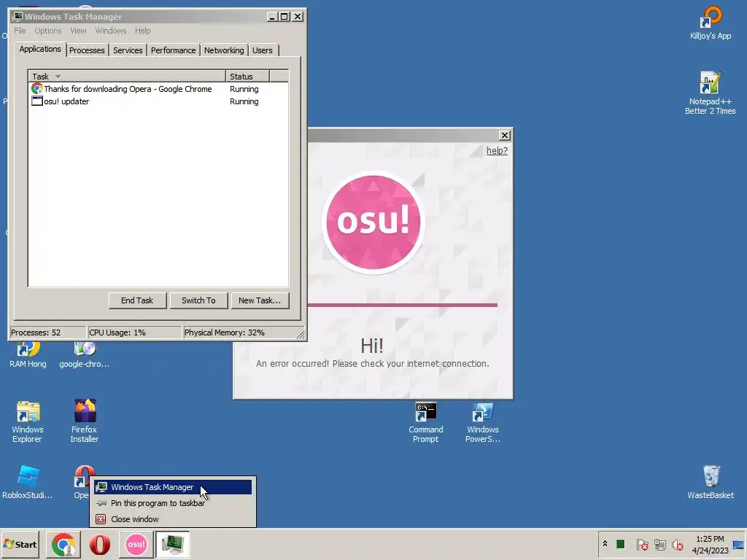Click the help? link in osu! updater
The width and height of the screenshot is (747, 560).
pos(496,150)
